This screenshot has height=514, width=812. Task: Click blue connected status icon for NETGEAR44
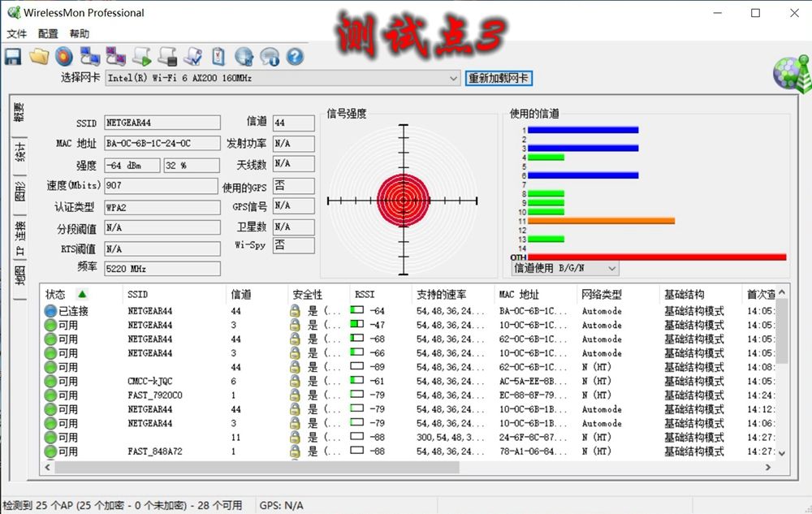tap(50, 311)
